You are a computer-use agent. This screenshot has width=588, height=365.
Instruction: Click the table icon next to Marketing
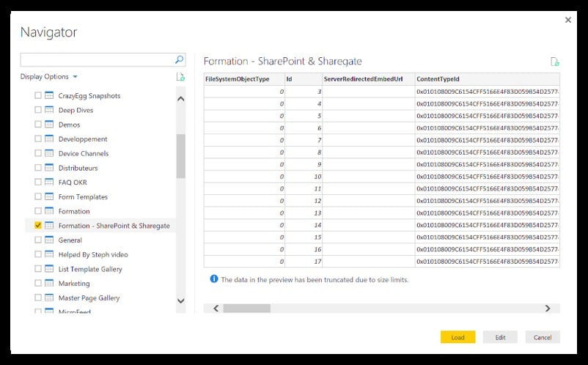(49, 284)
